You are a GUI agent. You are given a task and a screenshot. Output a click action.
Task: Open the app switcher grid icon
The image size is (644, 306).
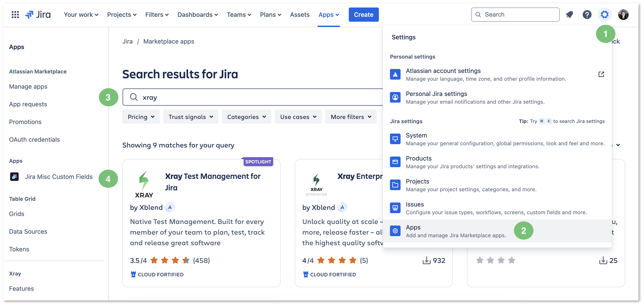pos(15,15)
